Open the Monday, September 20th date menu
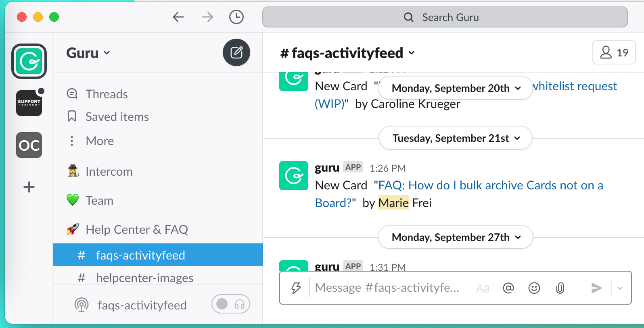Viewport: 644px width, 328px height. click(x=456, y=88)
